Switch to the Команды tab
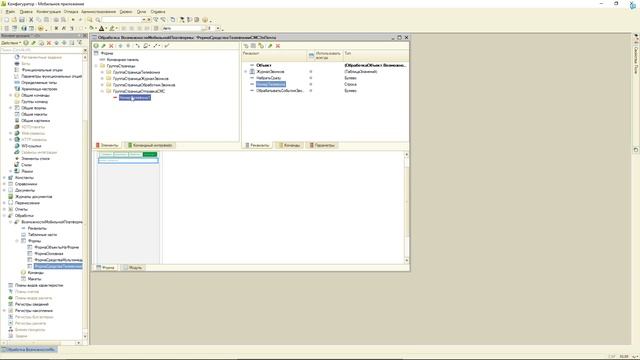The height and width of the screenshot is (360, 640). click(x=289, y=145)
